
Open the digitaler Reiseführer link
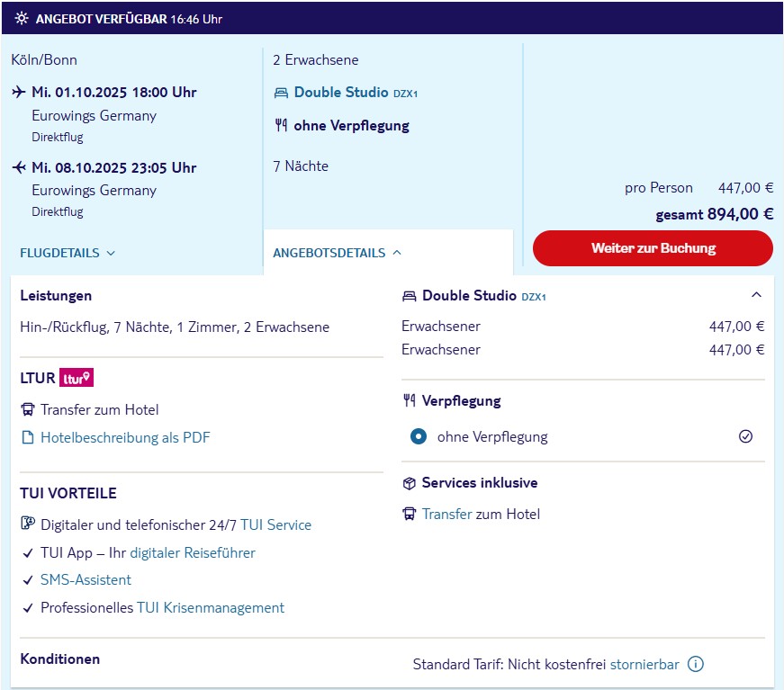[x=193, y=552]
